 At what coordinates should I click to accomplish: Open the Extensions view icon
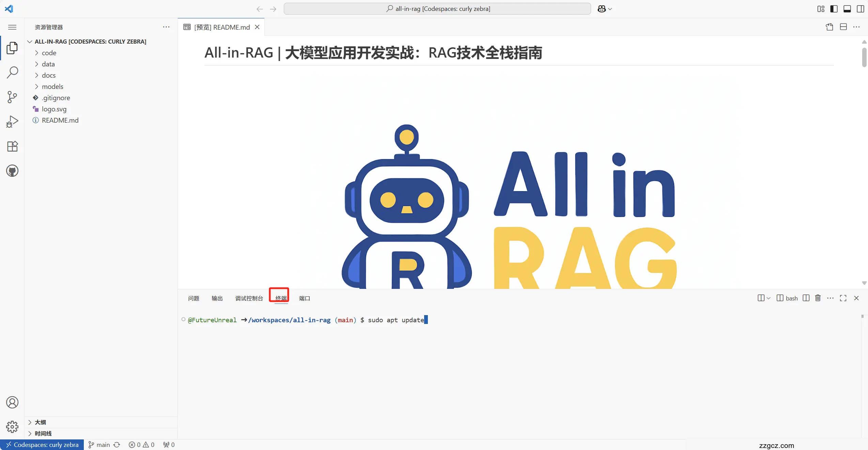[12, 146]
